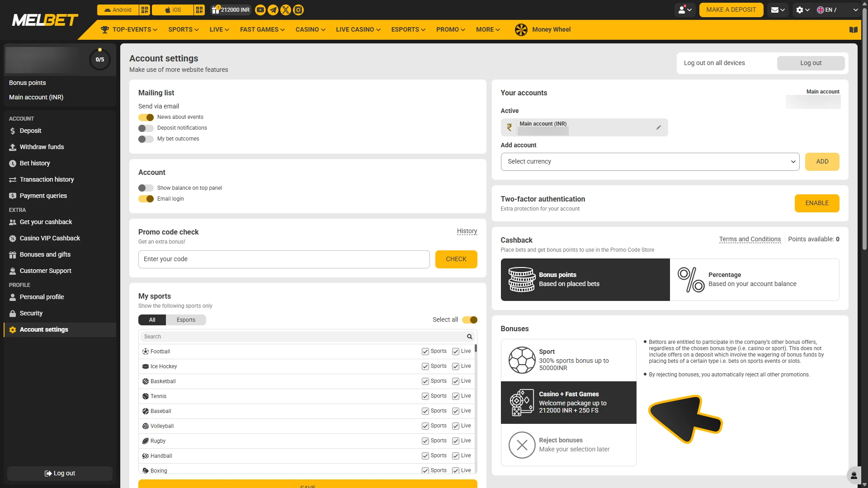The width and height of the screenshot is (868, 488).
Task: Enable My bet outcomes email switch
Action: point(146,139)
